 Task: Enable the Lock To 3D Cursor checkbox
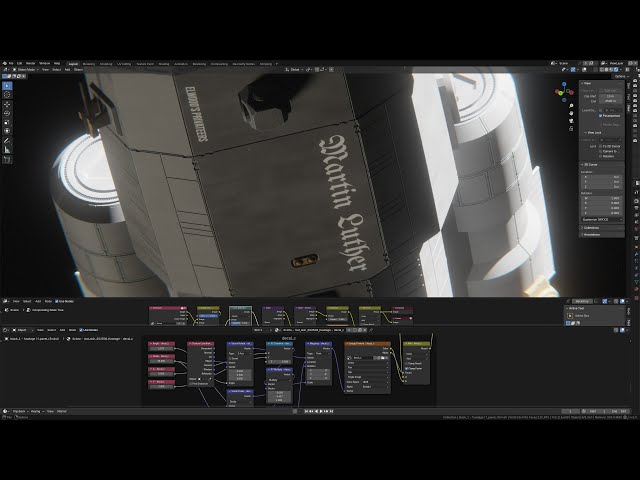(600, 146)
